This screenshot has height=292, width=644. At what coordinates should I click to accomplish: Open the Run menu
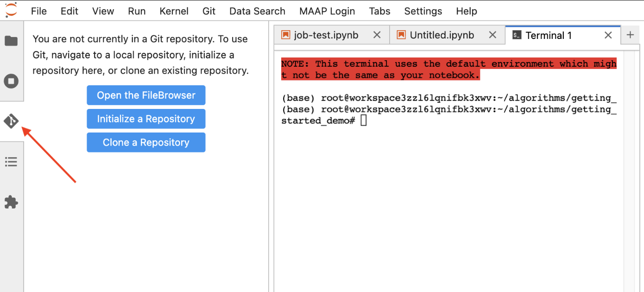coord(137,11)
